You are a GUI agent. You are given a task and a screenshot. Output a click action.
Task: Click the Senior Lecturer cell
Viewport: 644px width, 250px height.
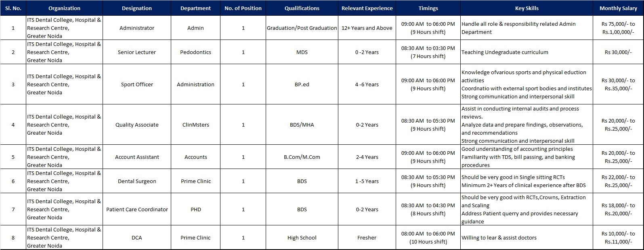(x=137, y=52)
